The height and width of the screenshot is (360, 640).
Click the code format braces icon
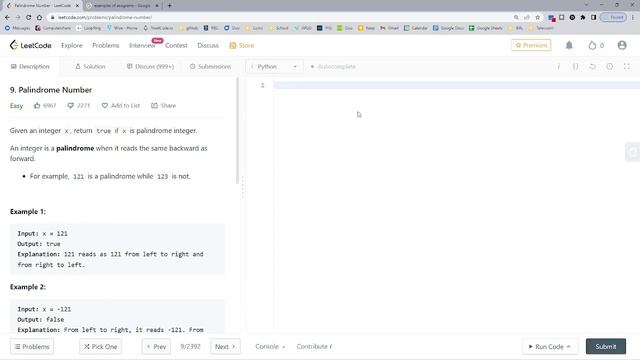click(575, 67)
